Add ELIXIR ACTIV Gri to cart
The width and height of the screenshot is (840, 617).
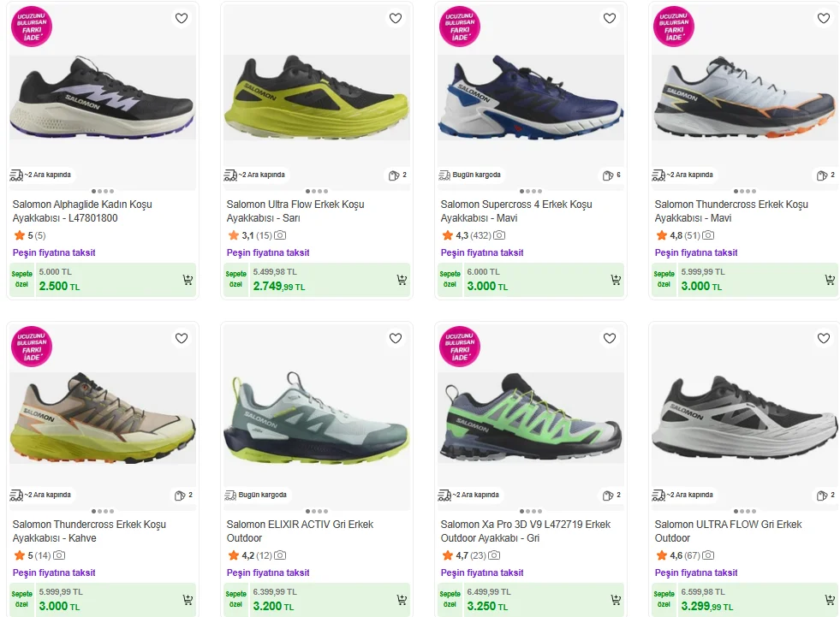(402, 600)
